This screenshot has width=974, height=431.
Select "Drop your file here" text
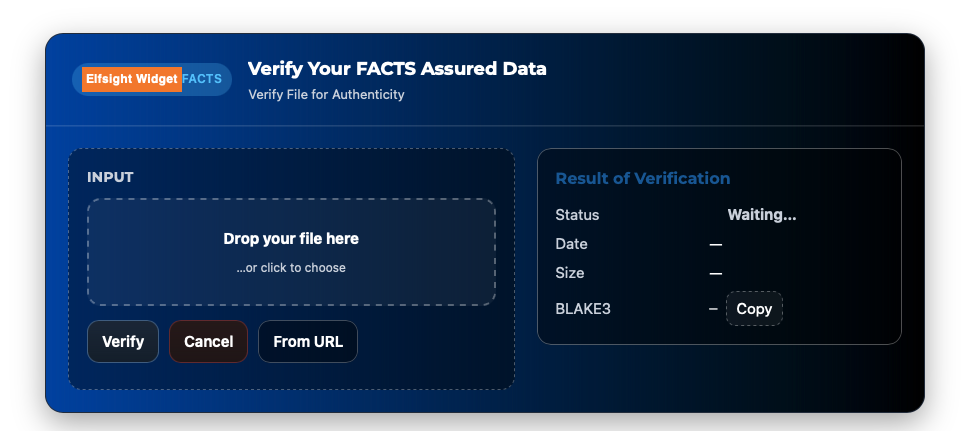(x=291, y=239)
